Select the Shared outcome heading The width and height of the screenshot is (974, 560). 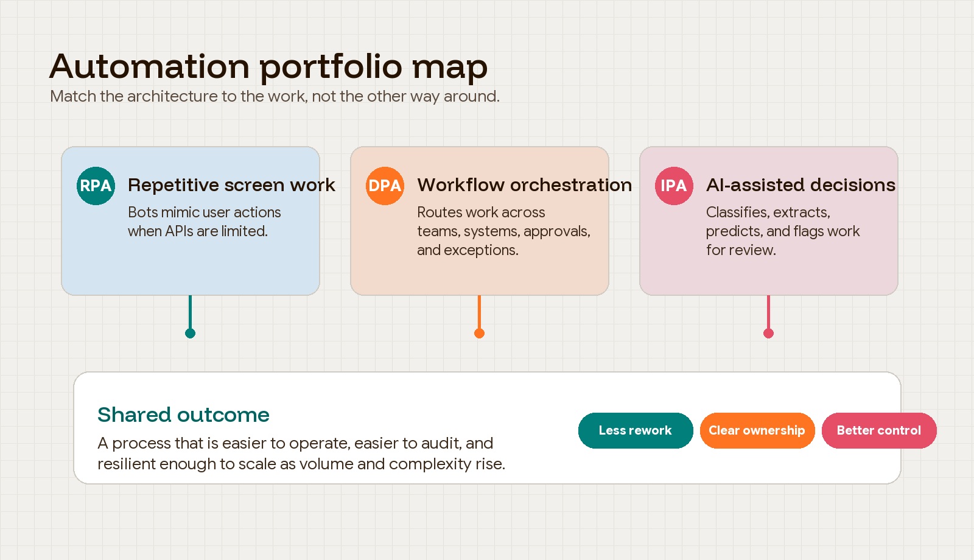point(183,415)
